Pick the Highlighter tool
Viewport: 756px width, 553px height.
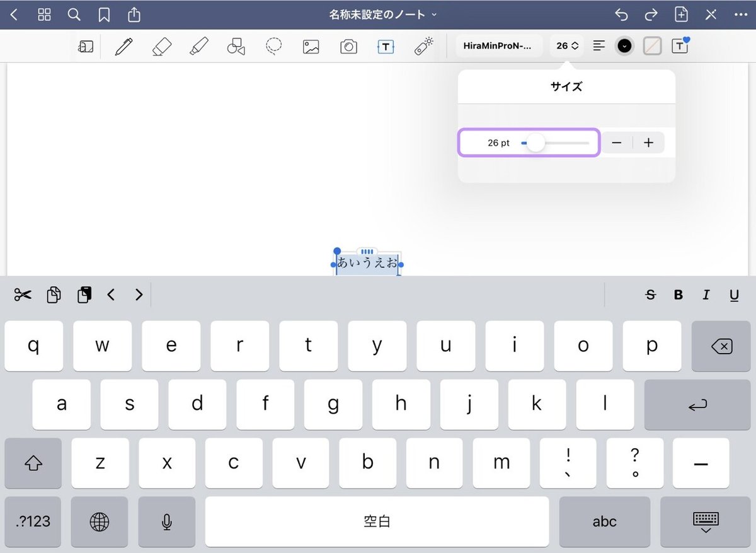point(198,45)
